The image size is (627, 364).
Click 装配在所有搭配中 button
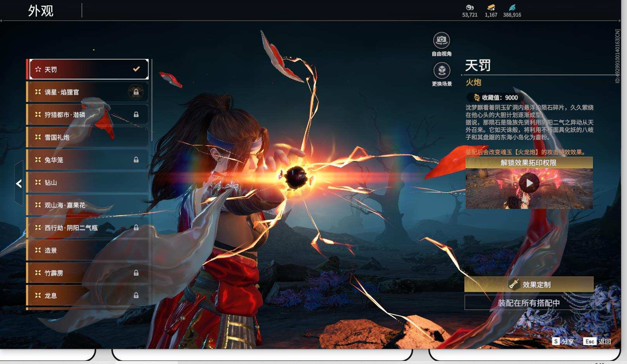coord(529,303)
